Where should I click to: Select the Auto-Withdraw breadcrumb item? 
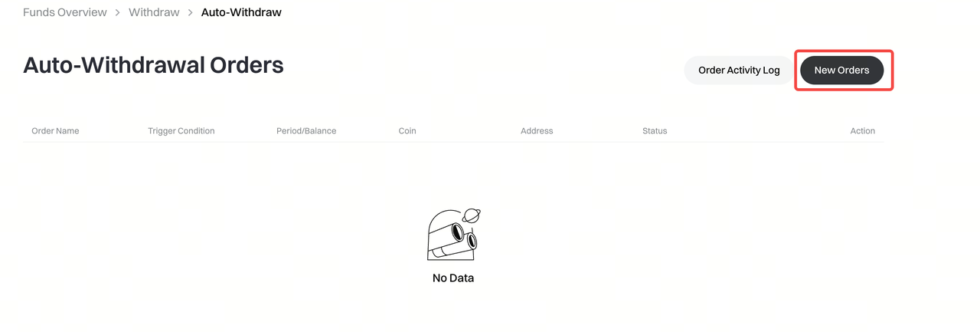pos(241,12)
